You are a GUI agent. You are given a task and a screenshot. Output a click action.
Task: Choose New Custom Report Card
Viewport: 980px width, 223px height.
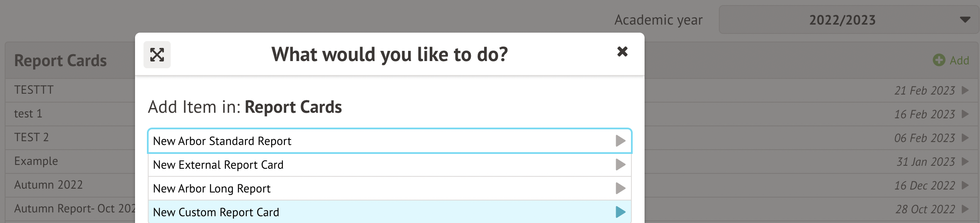point(216,212)
